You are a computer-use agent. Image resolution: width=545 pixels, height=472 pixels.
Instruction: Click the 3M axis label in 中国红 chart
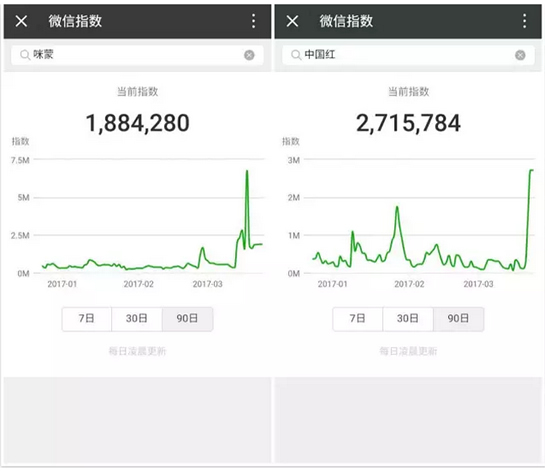pyautogui.click(x=294, y=160)
